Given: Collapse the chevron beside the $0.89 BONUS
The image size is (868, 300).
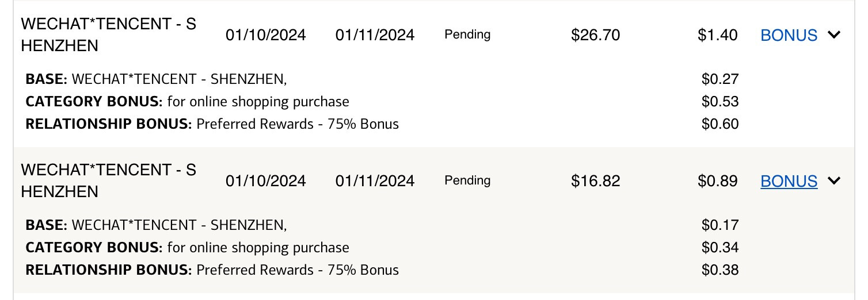Looking at the screenshot, I should click(x=833, y=181).
